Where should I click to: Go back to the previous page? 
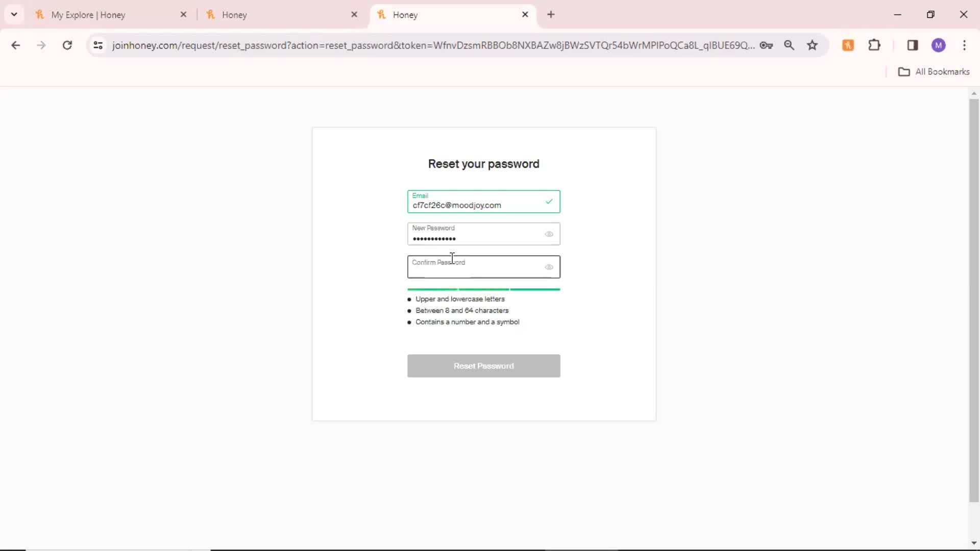pos(16,45)
